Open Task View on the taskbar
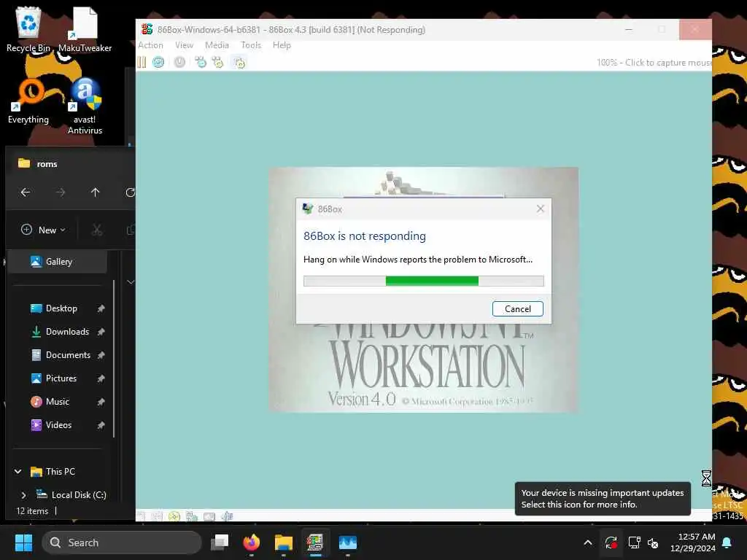 click(x=220, y=542)
